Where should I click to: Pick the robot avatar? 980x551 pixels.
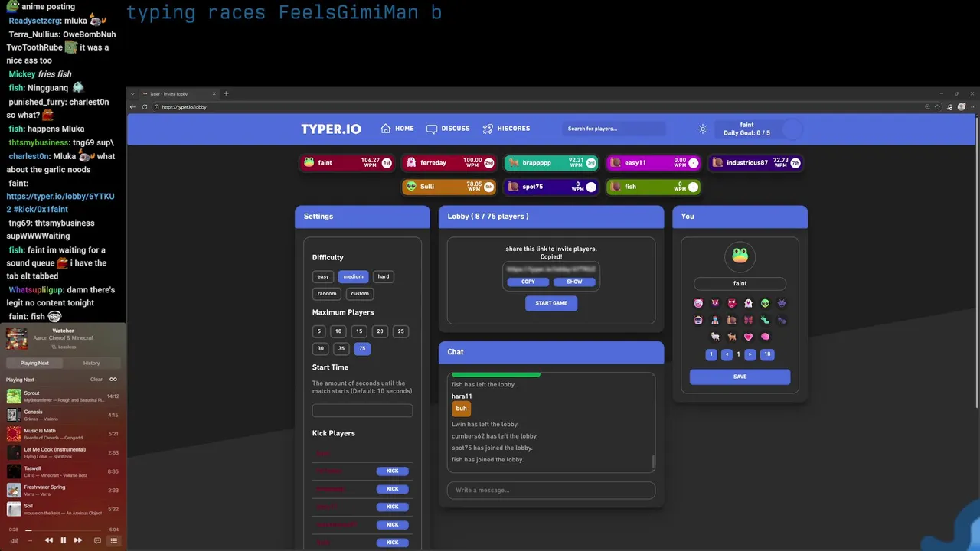point(698,320)
